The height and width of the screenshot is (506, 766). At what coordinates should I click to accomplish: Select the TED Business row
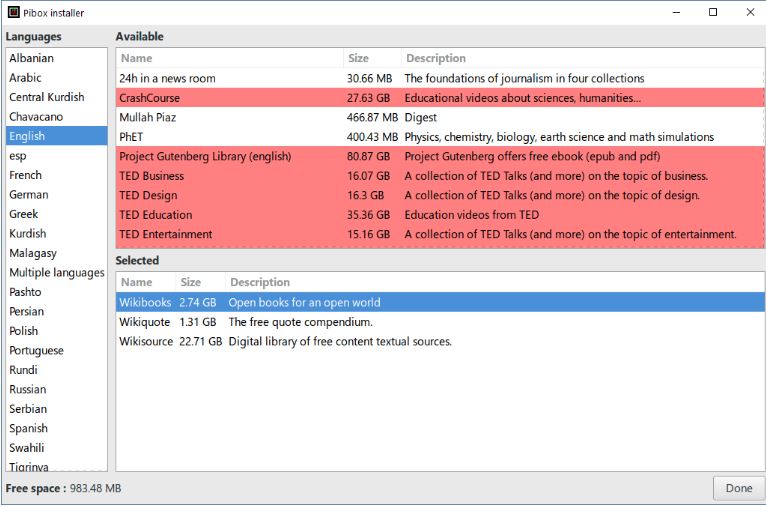pos(440,176)
